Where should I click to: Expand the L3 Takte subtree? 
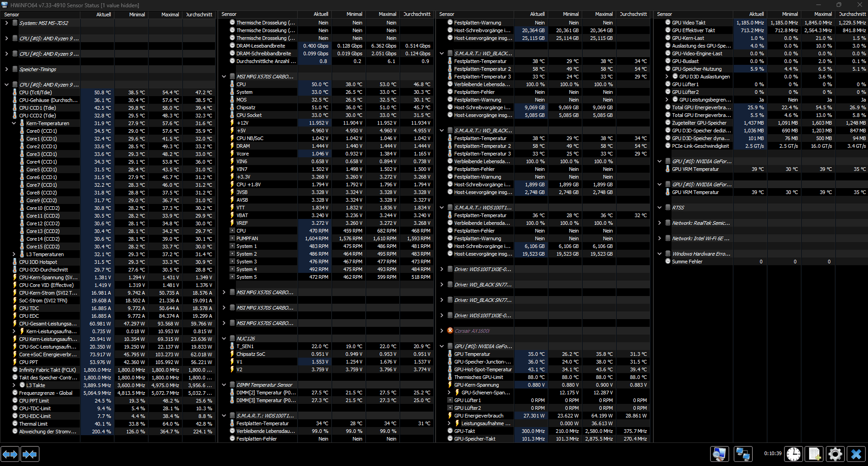click(14, 385)
